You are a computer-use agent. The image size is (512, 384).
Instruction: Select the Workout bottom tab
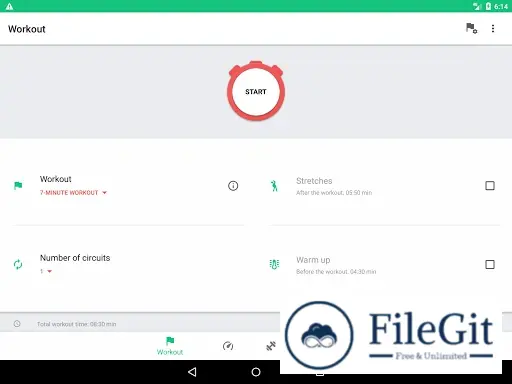coord(170,346)
